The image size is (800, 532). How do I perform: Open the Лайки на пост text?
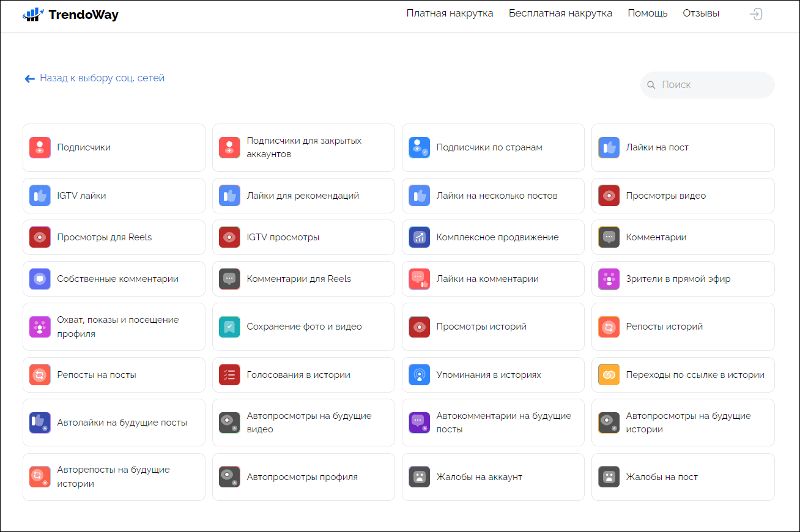tap(657, 147)
